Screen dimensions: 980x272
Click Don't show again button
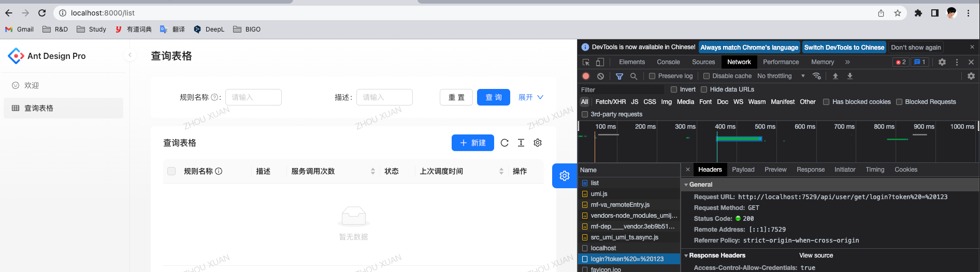click(x=916, y=47)
